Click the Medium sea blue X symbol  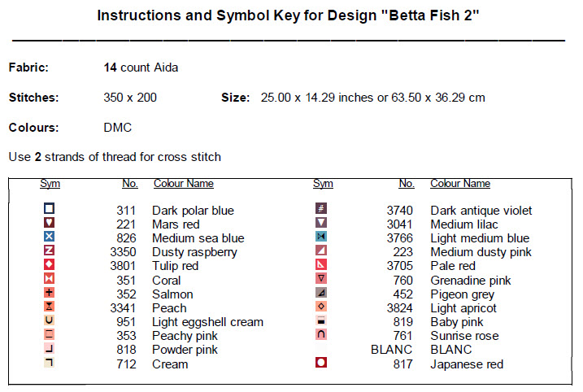(x=50, y=237)
